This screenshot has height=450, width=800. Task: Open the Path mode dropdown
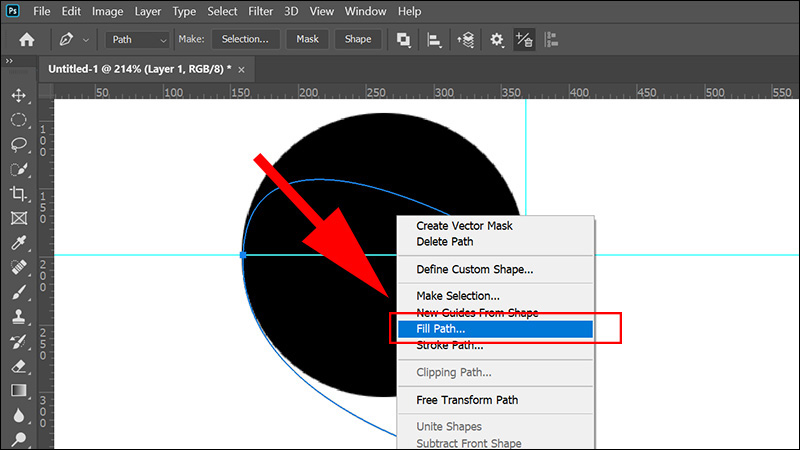click(138, 39)
